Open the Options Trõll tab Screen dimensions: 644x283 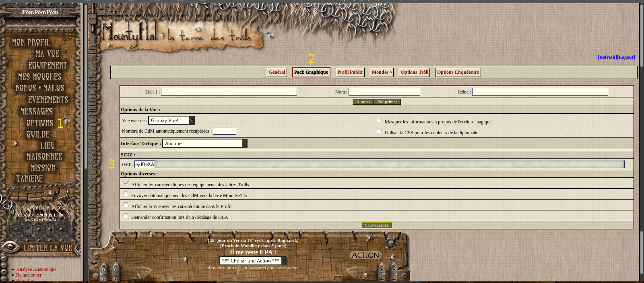click(x=414, y=72)
